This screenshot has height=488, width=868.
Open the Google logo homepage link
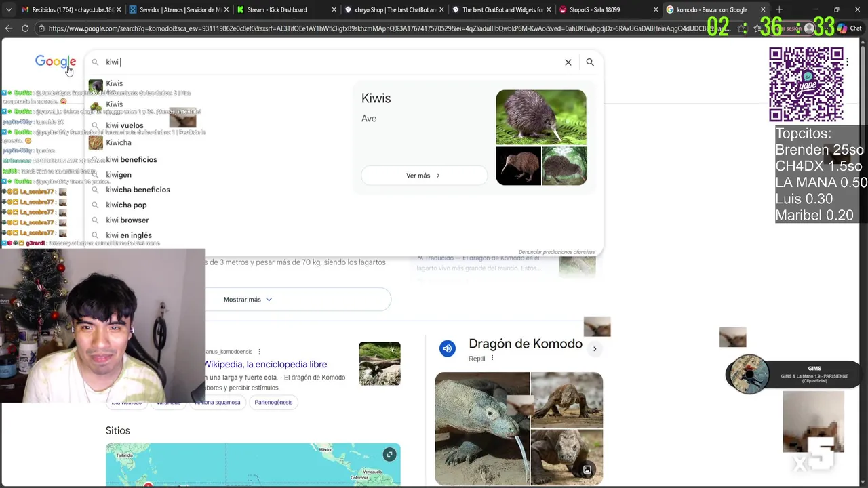[56, 62]
